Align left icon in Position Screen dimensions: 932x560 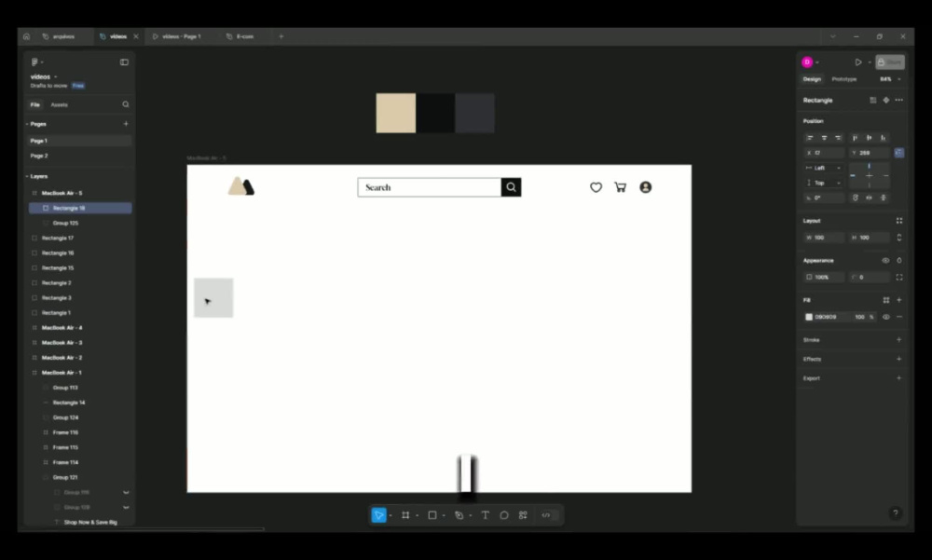pyautogui.click(x=810, y=138)
